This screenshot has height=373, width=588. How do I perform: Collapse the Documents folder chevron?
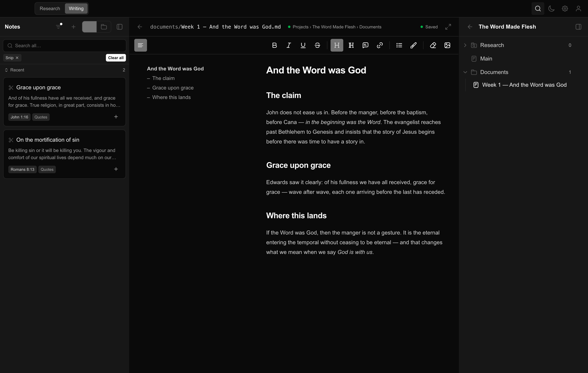(465, 72)
